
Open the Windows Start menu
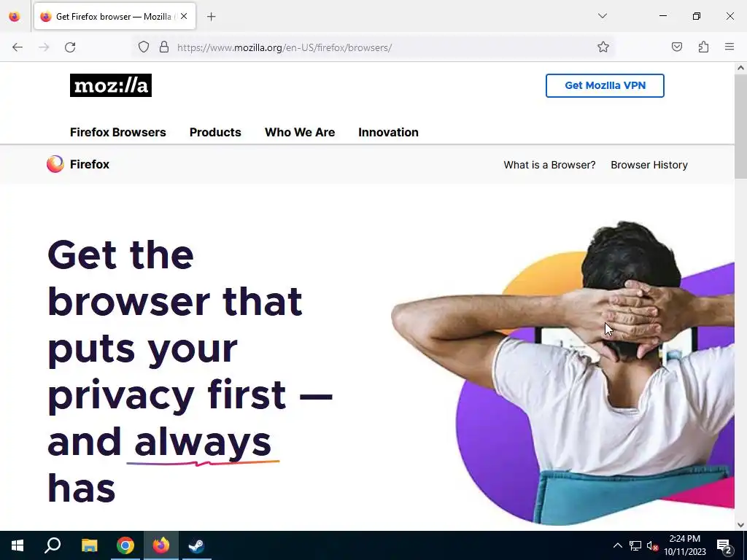pyautogui.click(x=18, y=545)
